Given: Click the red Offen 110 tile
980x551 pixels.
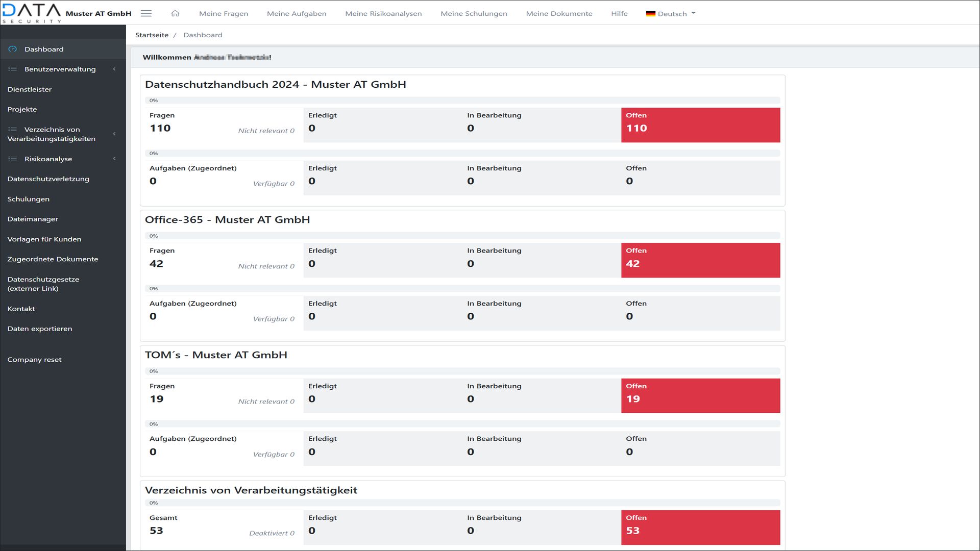Looking at the screenshot, I should coord(700,125).
